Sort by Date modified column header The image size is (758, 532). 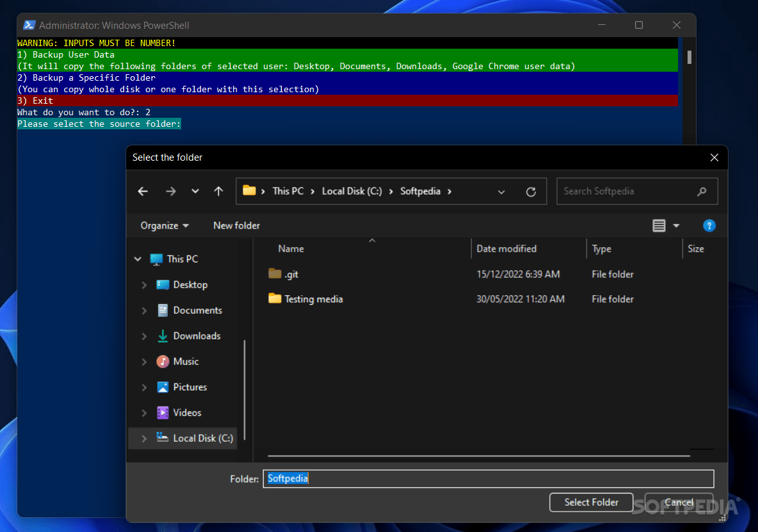pos(506,249)
